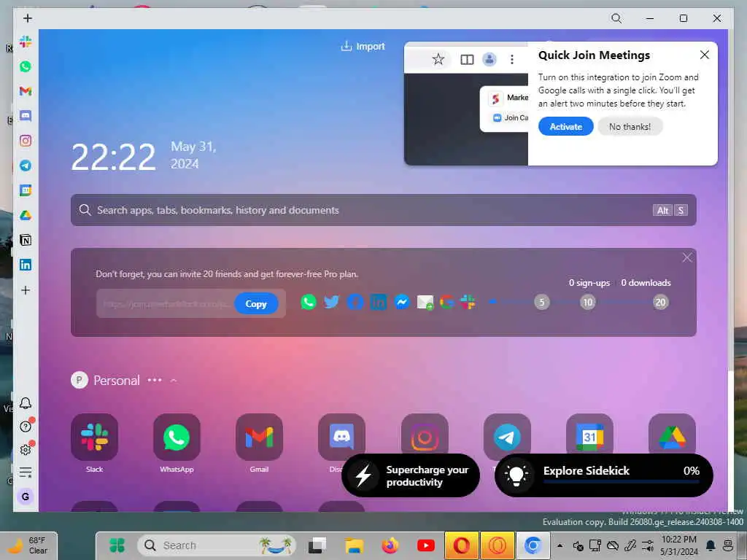The width and height of the screenshot is (747, 560).
Task: Open the notifications bell in the sidebar
Action: [26, 403]
